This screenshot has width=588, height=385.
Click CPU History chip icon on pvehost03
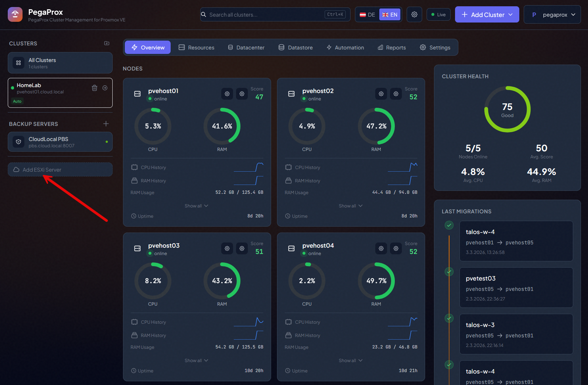[134, 322]
